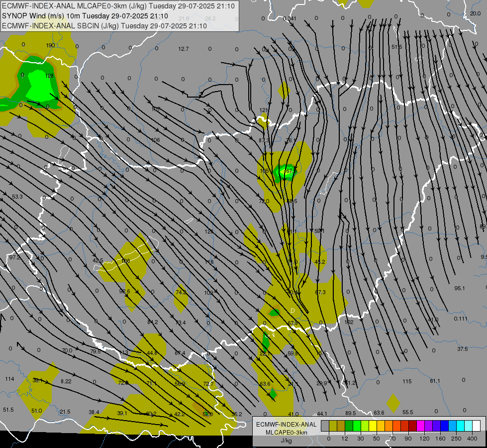487x448 pixels.
Task: Click the map value 55.5
Action: tap(407, 413)
